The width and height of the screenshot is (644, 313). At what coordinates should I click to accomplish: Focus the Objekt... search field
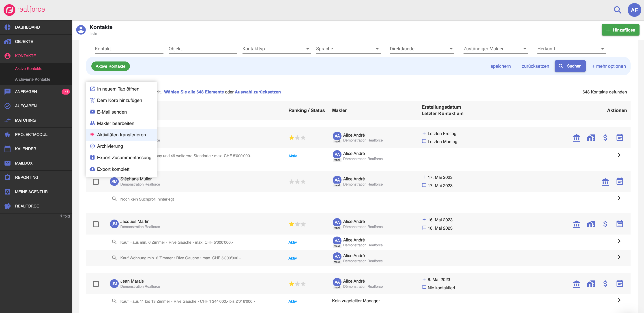click(x=203, y=49)
